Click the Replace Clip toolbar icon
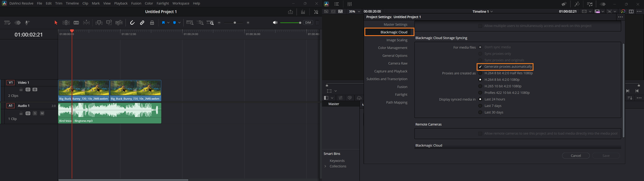 [119, 23]
